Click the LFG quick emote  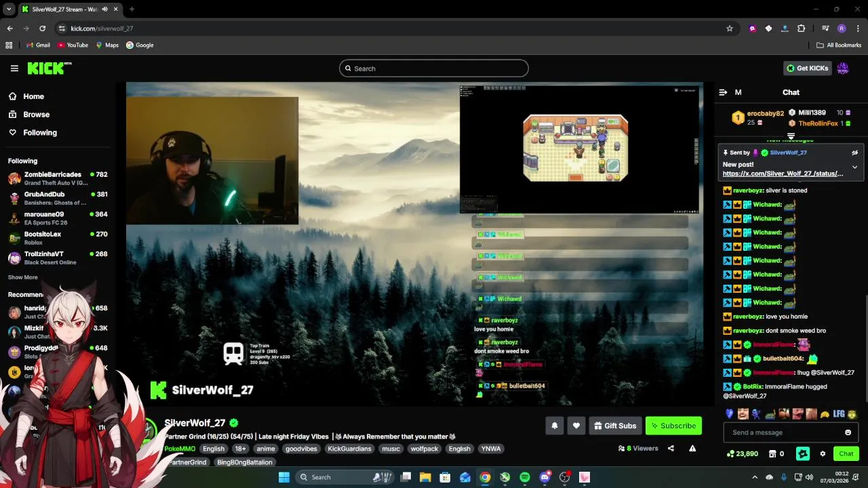pyautogui.click(x=840, y=413)
